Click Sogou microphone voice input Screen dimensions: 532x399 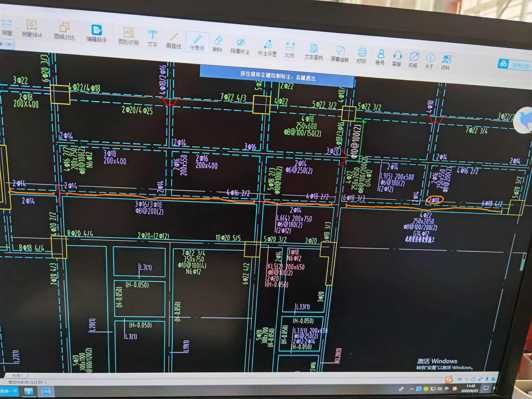(x=487, y=379)
